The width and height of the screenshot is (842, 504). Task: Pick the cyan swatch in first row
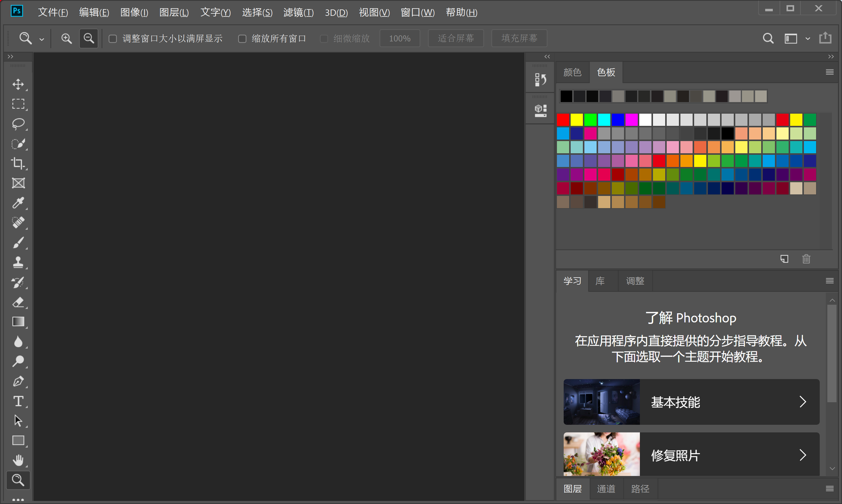click(x=604, y=119)
